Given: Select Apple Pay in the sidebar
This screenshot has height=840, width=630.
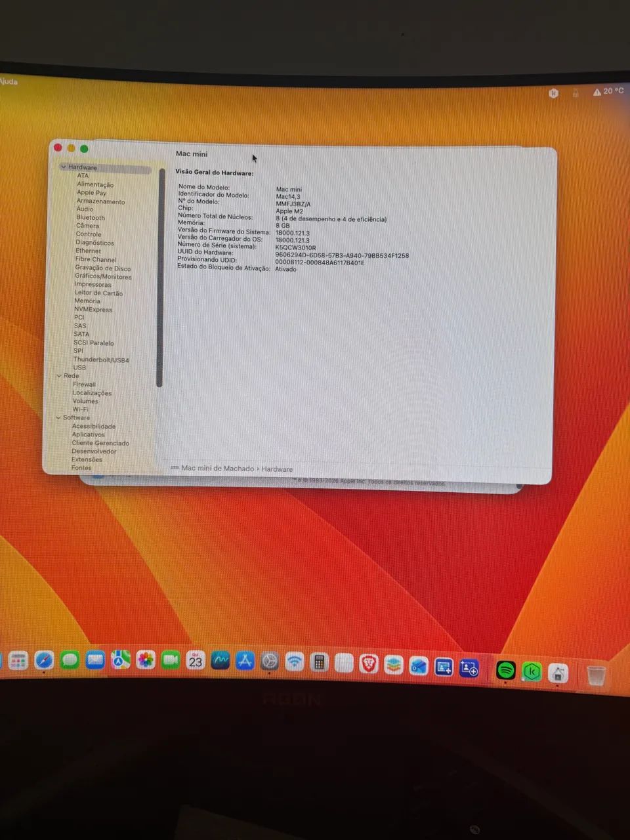Looking at the screenshot, I should pos(91,193).
